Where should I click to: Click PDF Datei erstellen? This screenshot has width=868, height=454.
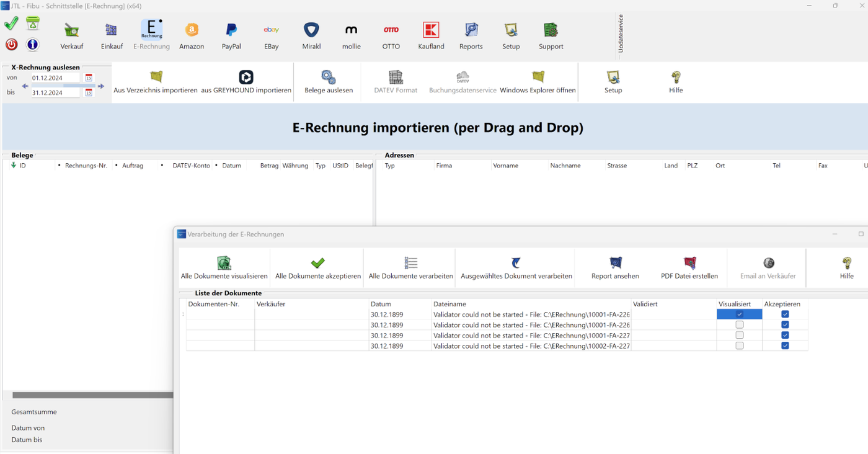pos(689,268)
